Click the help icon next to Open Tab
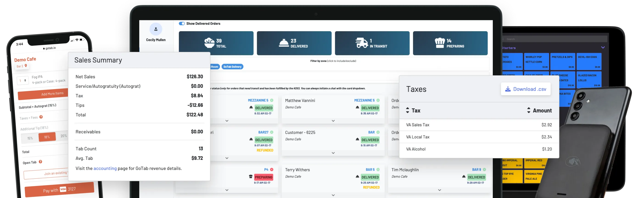 (40, 162)
